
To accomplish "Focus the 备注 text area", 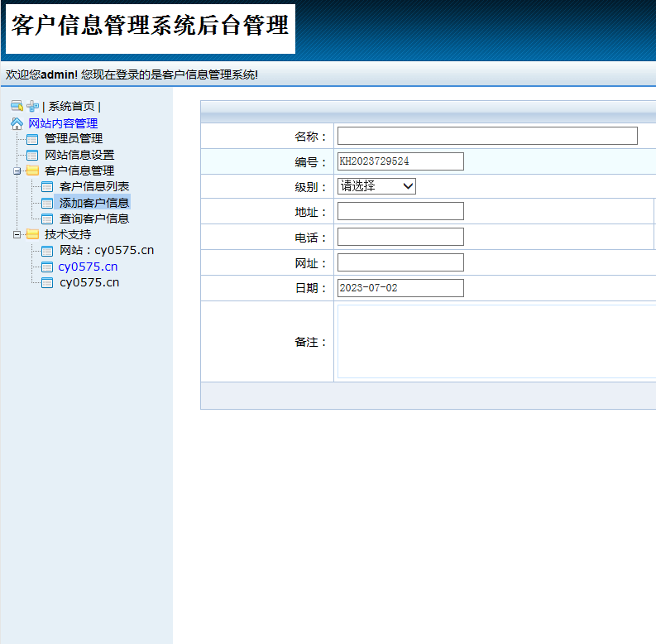I will 496,341.
